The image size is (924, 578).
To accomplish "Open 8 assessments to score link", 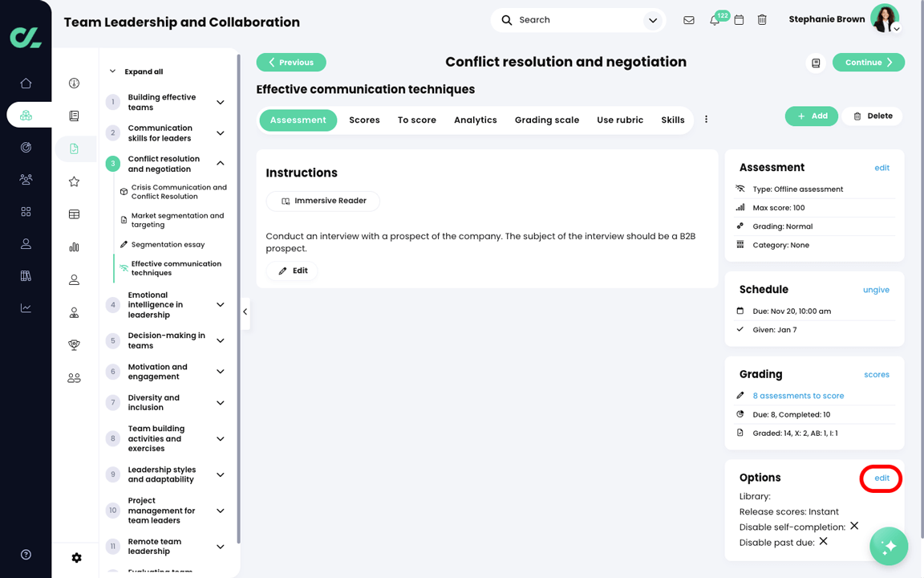I will [799, 396].
